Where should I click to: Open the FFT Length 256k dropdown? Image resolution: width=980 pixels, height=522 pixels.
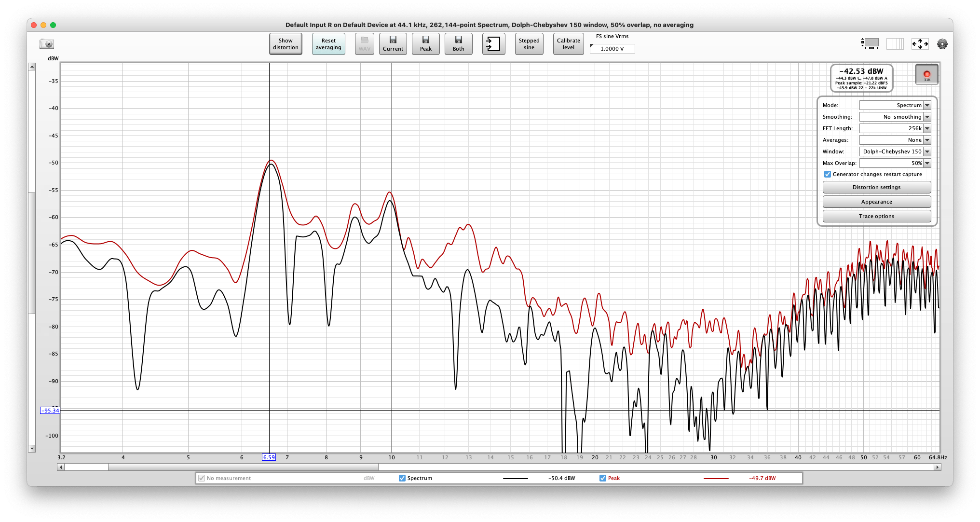point(895,128)
